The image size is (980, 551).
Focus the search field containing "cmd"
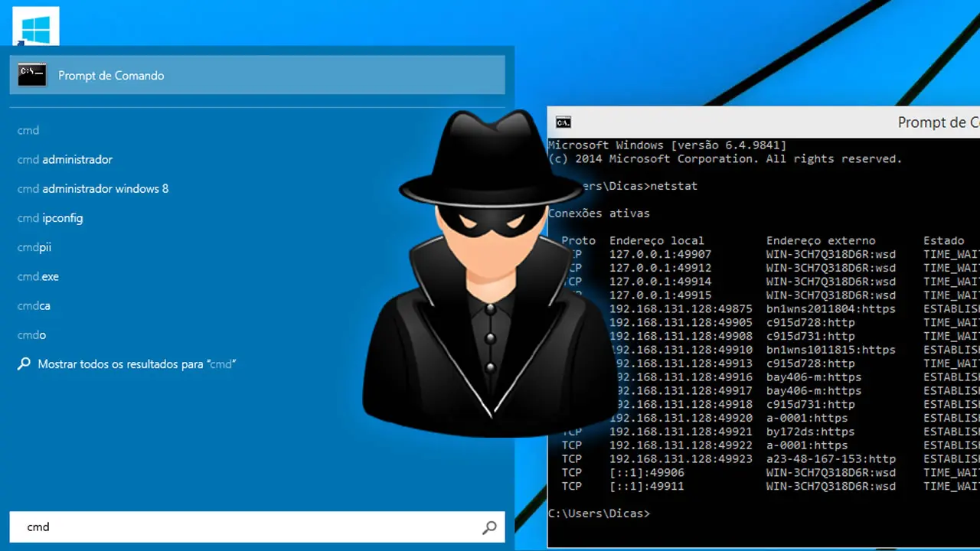tap(257, 527)
